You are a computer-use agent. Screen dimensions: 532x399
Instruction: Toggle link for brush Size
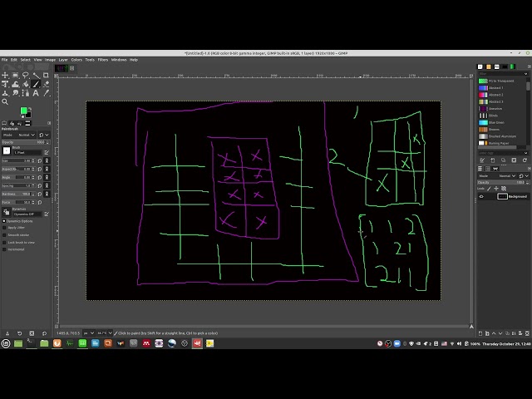47,160
